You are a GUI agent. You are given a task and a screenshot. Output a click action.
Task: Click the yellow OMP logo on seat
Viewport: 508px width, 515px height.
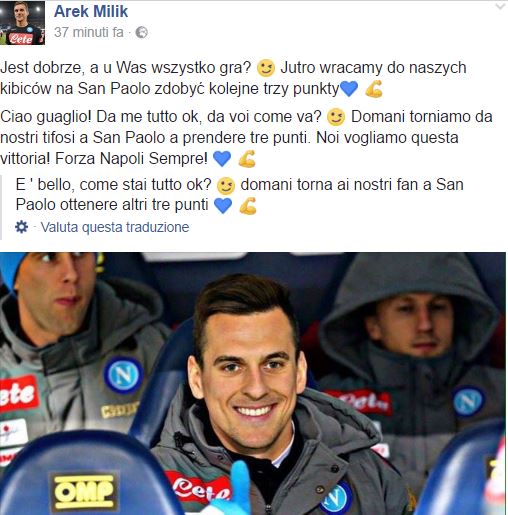(84, 491)
